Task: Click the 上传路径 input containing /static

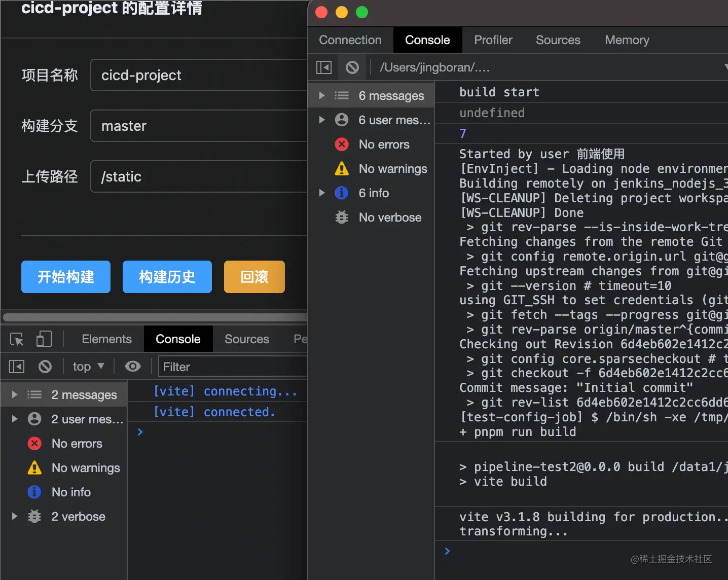Action: point(199,176)
